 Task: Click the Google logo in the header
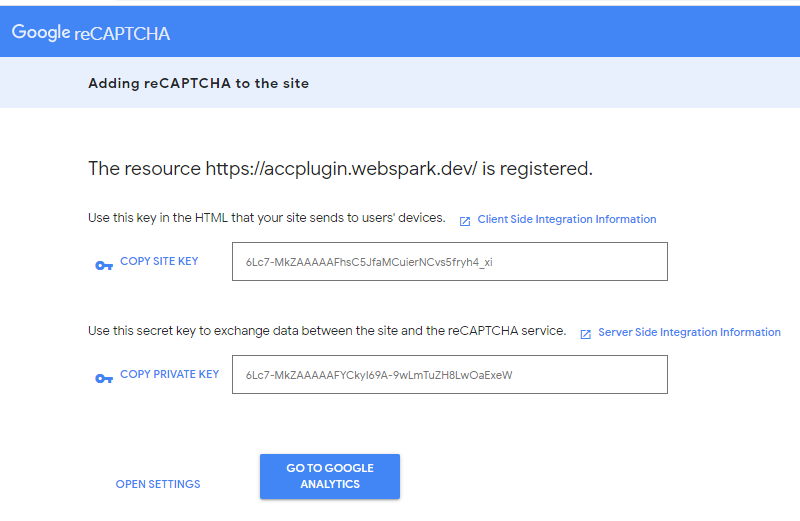click(x=41, y=32)
